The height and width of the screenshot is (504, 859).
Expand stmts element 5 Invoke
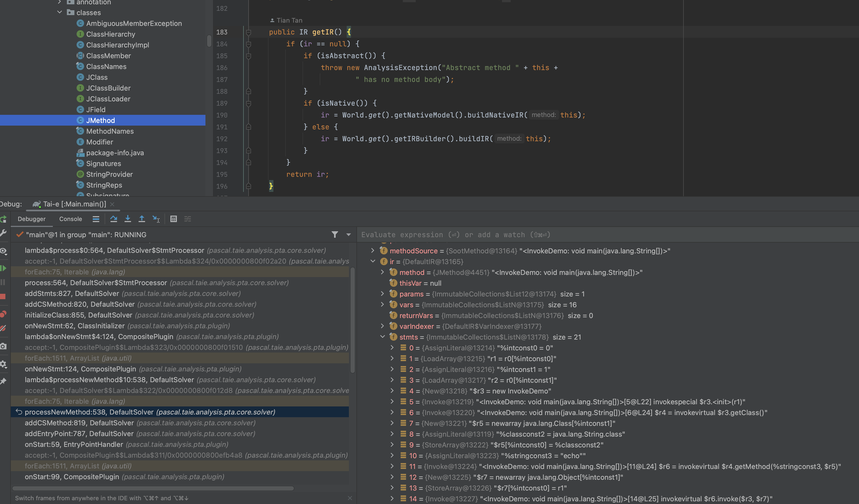(x=392, y=401)
